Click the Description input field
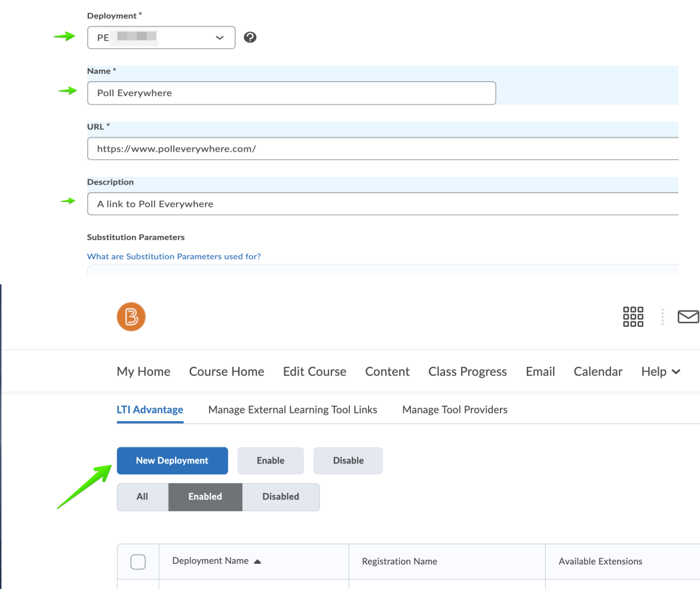 (x=383, y=204)
